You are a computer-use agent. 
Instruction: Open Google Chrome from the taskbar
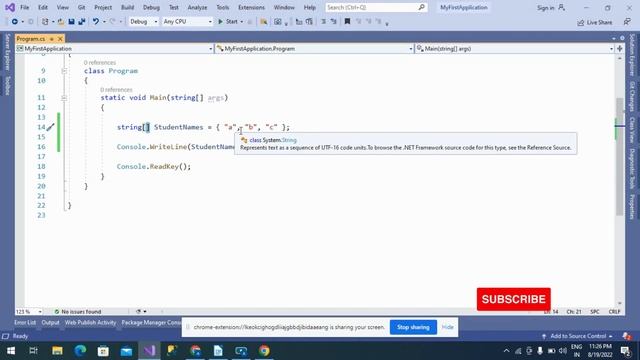pos(264,351)
